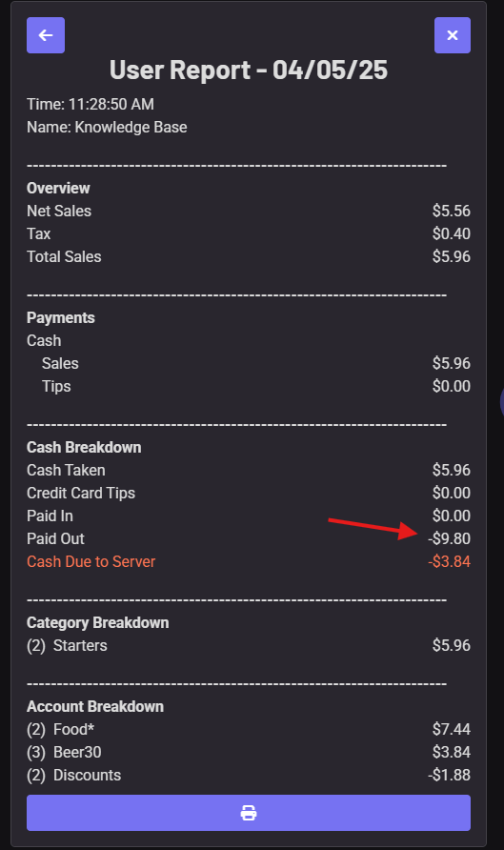
Task: Select the Total Sales amount $5.96
Action: (451, 256)
